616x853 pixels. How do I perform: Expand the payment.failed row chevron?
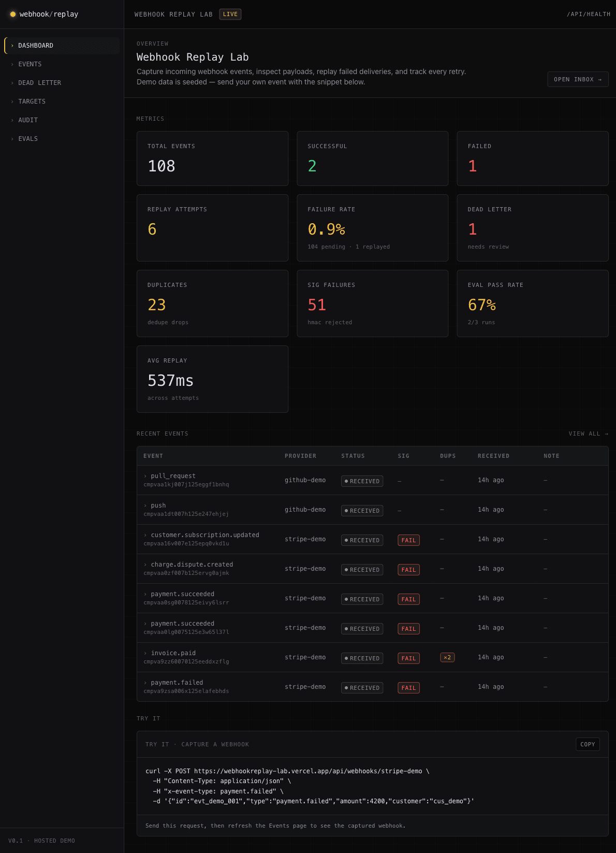tap(145, 683)
